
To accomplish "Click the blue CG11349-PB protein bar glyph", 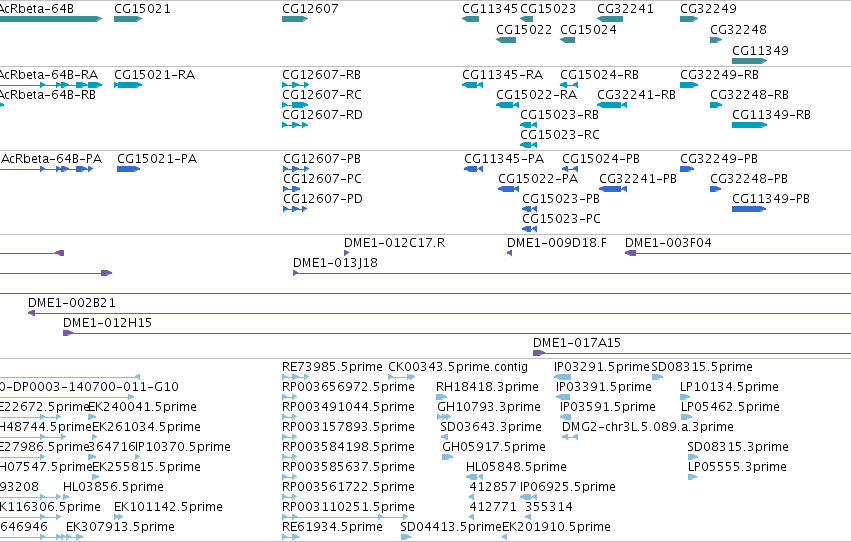I will click(x=748, y=209).
